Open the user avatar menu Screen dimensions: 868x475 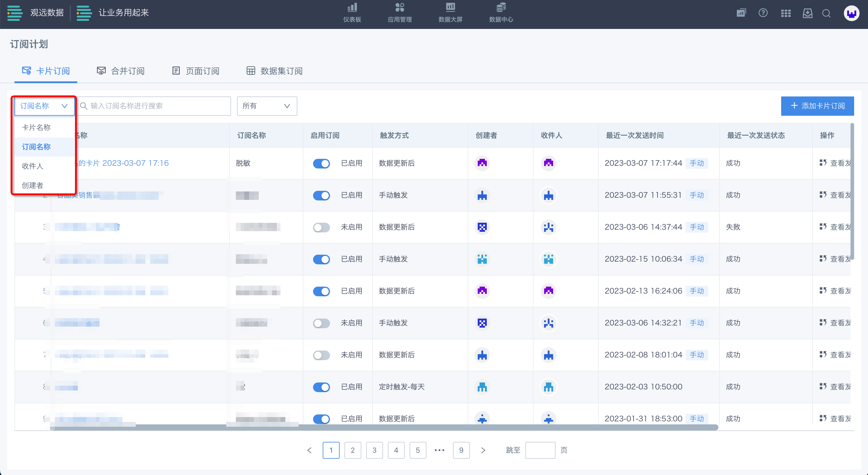tap(851, 14)
